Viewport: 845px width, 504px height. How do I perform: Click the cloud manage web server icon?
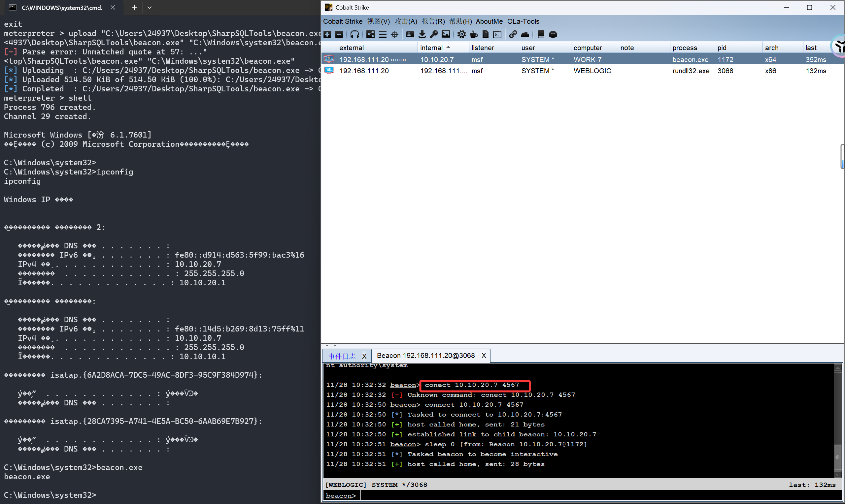[525, 34]
